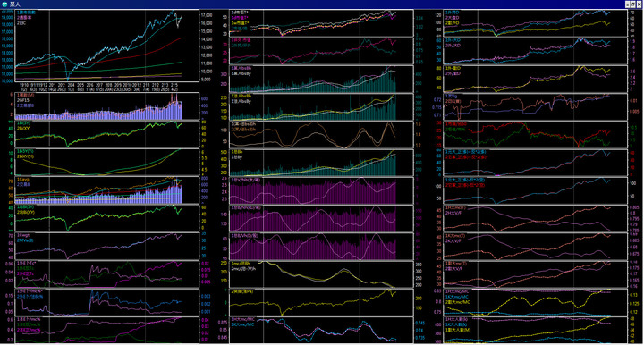Screen dimensions: 644x345
Task: Click the 1Cwgn legend label
Action: pyautogui.click(x=23, y=235)
